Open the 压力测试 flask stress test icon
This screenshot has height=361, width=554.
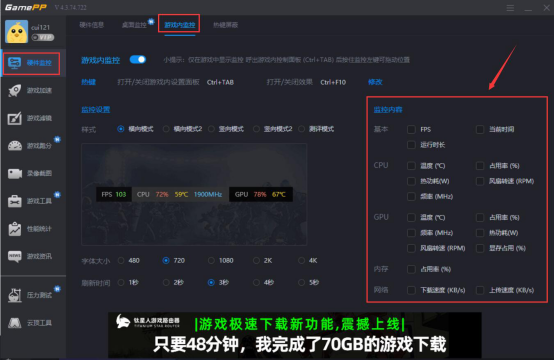(x=14, y=295)
